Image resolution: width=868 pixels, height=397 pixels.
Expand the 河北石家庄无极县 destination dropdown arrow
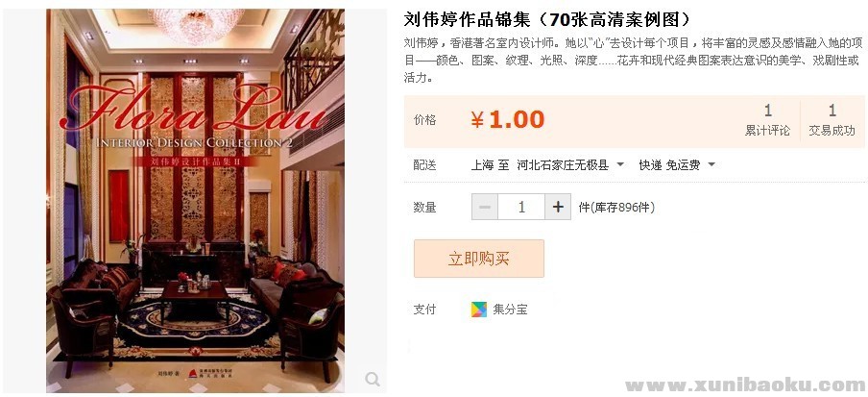click(620, 164)
